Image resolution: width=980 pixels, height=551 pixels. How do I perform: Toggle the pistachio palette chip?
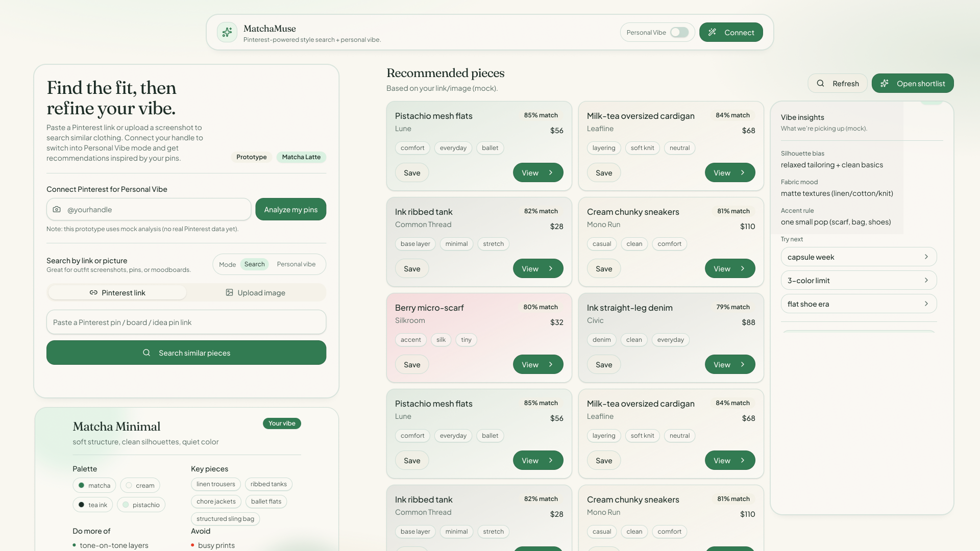[x=141, y=505]
